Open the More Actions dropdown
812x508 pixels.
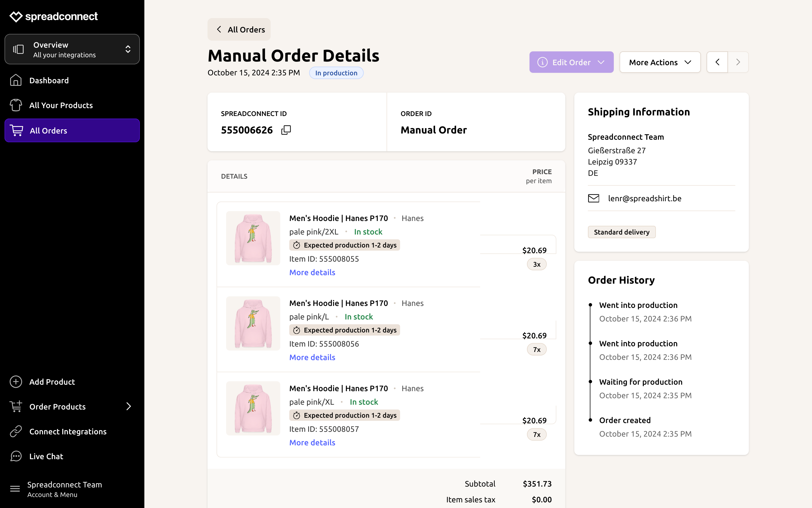[x=660, y=62]
